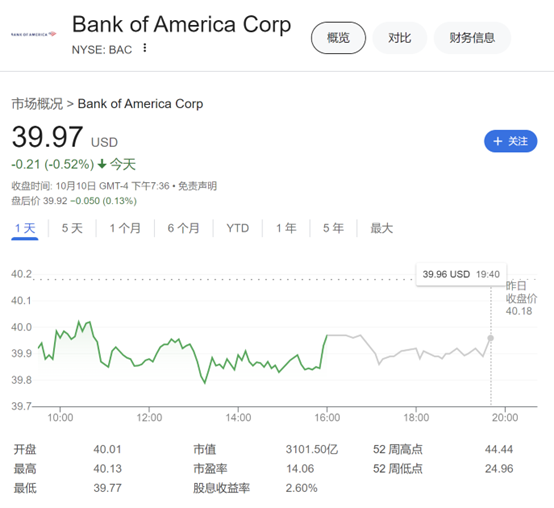554x508 pixels.
Task: Show the 1 个月 chart range
Action: point(125,228)
